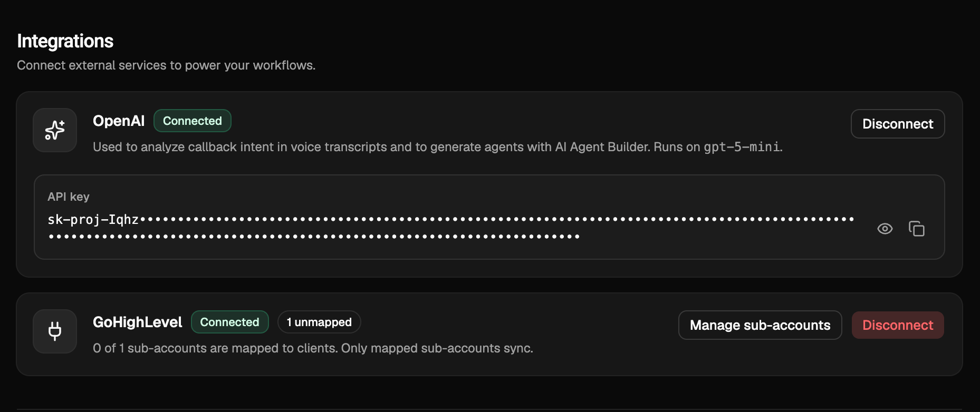
Task: Click the OpenAI integration title
Action: pos(119,121)
